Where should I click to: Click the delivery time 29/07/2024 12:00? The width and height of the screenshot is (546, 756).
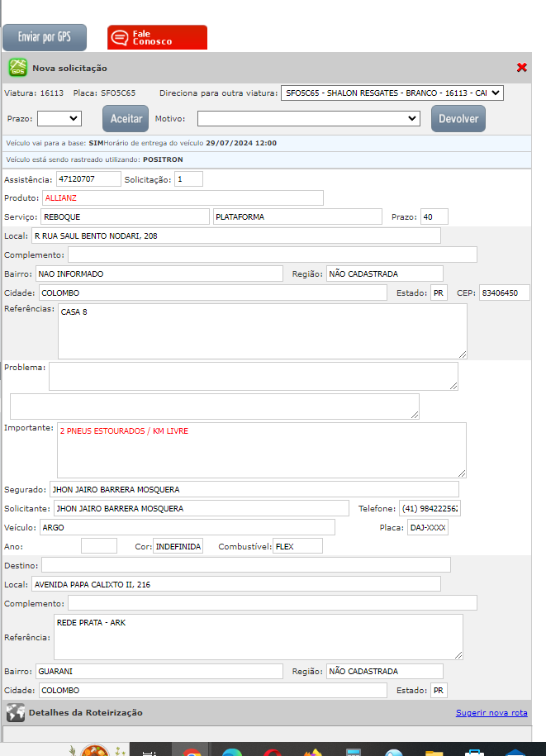click(241, 143)
